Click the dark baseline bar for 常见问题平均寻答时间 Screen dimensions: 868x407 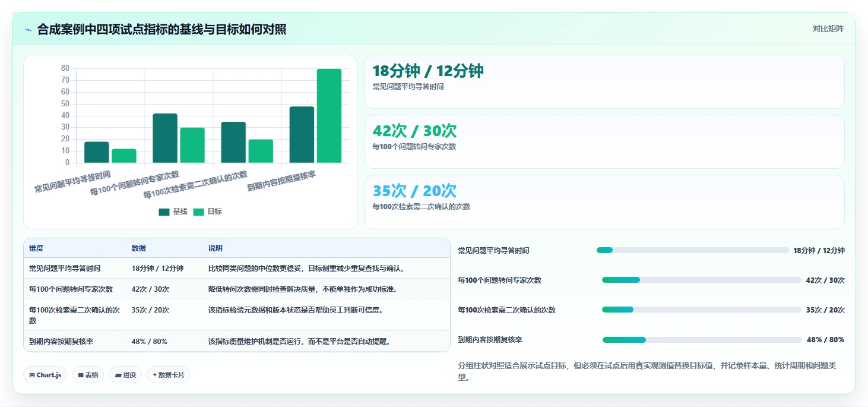coord(97,152)
